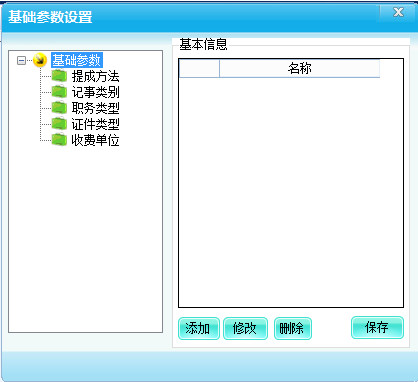The width and height of the screenshot is (418, 382).
Task: Select the 基础参数 root label
Action: (77, 60)
